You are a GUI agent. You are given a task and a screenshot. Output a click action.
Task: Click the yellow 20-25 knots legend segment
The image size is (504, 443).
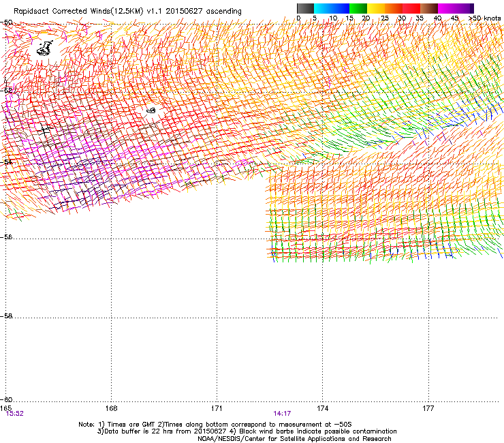[x=376, y=8]
